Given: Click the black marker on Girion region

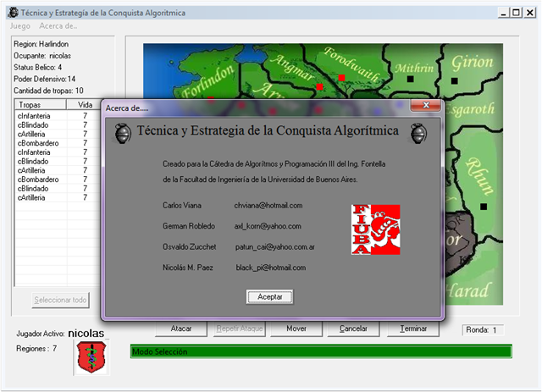Looking at the screenshot, I should [x=454, y=80].
